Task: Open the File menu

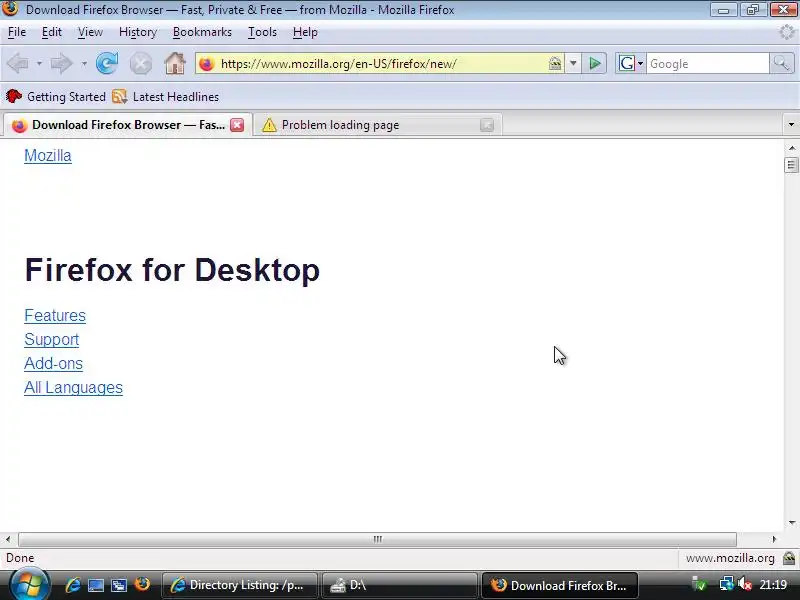Action: coord(17,32)
